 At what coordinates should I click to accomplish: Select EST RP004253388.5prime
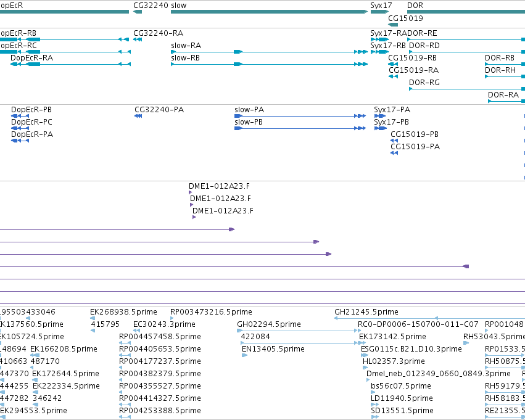click(160, 411)
